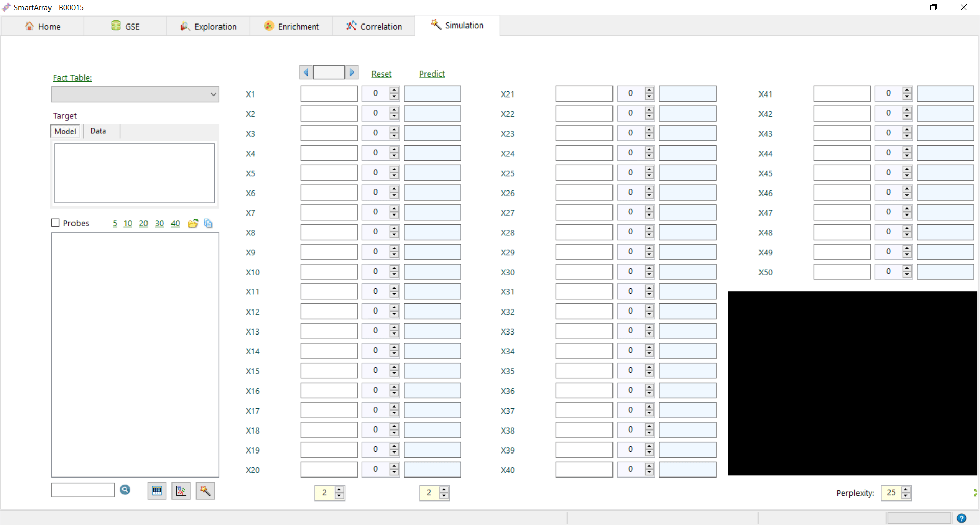Decrease the Perplexity value
980x525 pixels.
[906, 496]
